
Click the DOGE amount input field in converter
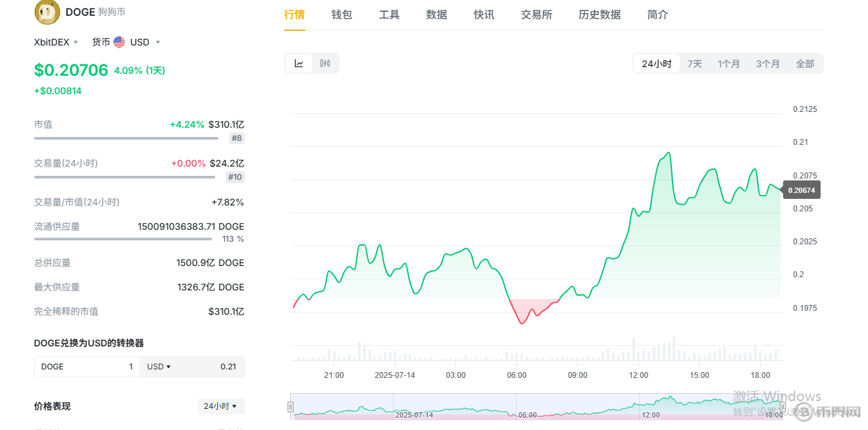coord(87,367)
